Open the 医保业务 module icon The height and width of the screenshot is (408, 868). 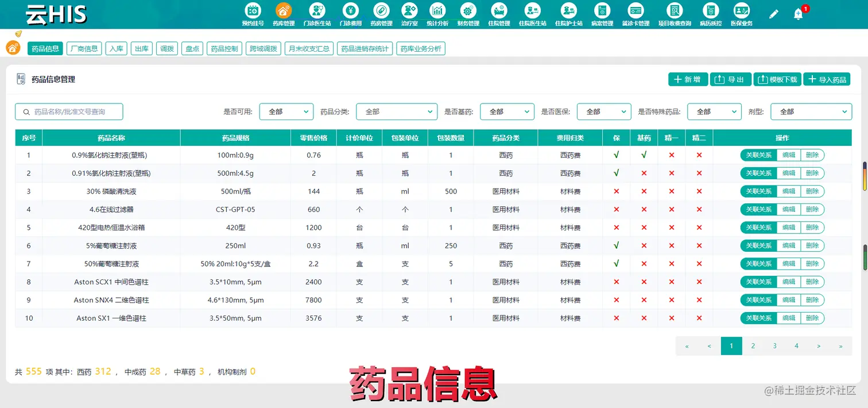point(742,10)
